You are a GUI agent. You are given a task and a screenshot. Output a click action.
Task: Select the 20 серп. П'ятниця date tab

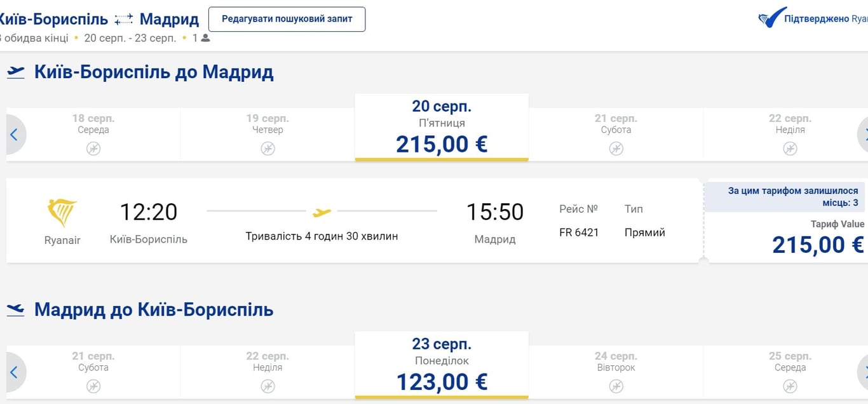[442, 128]
